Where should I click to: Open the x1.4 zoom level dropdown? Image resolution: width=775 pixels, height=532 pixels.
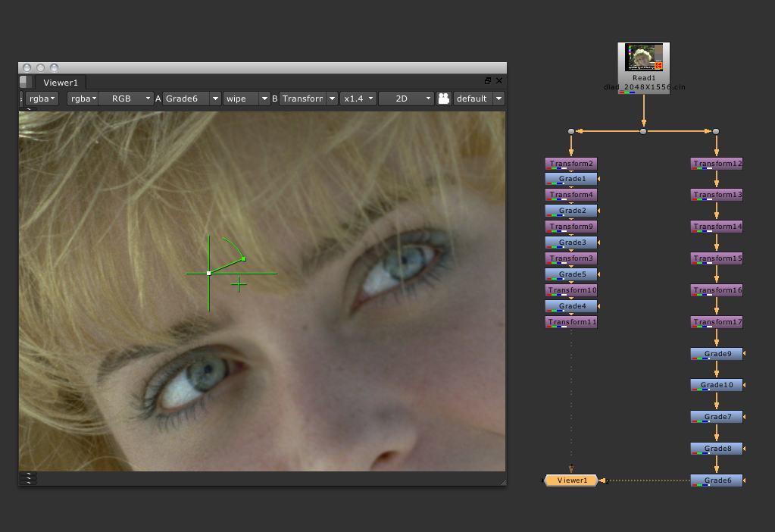358,98
